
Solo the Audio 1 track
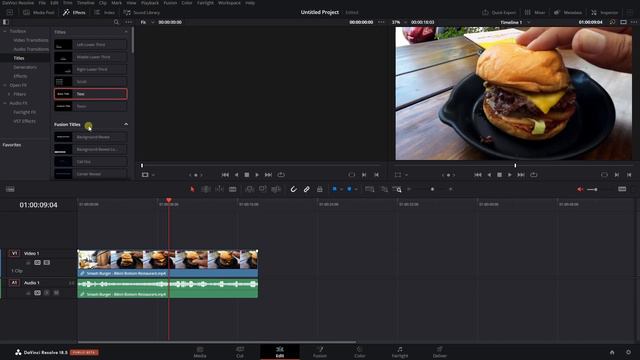47,293
